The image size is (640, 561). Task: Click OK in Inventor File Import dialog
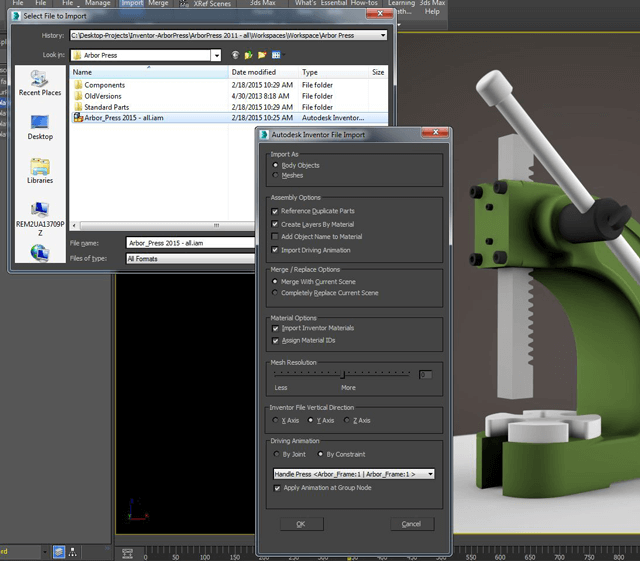pos(302,524)
